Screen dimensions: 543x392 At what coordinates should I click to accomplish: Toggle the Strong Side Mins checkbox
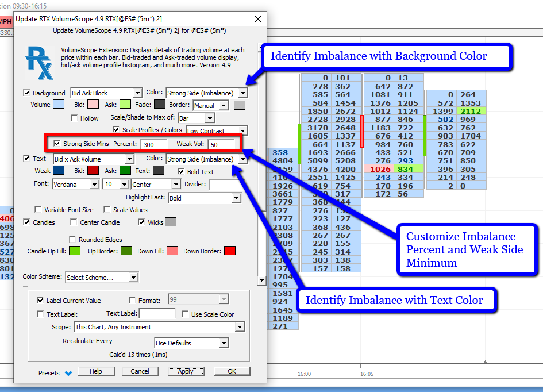pos(56,143)
